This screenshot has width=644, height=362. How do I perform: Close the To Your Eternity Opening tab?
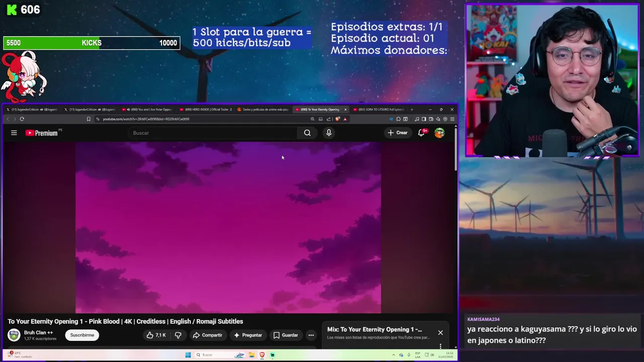(345, 109)
